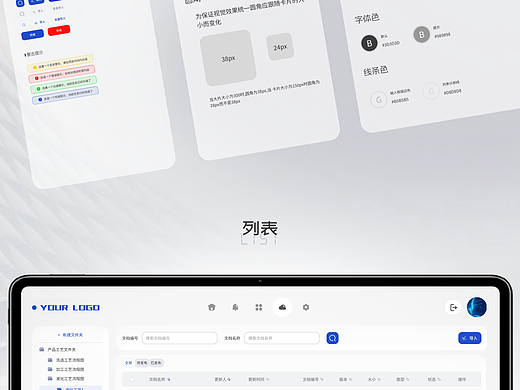This screenshot has height=390, width=520.
Task: Click the blue button beside red button
Action: 32,35
